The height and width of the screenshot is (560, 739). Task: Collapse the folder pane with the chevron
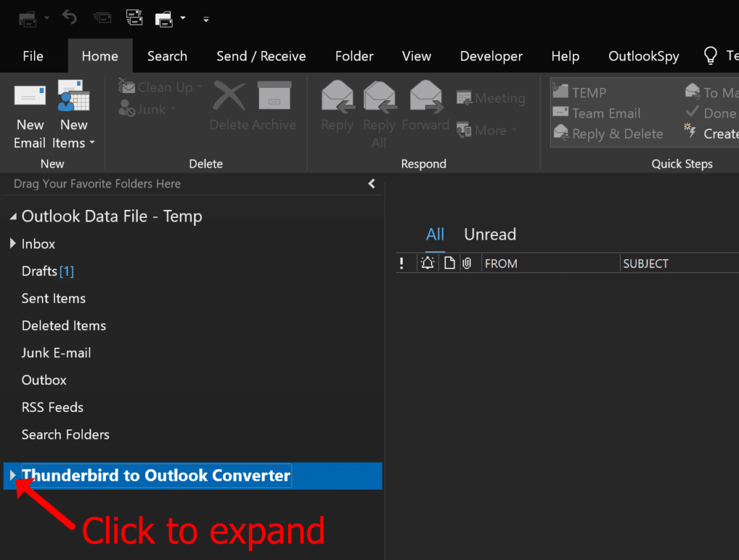[371, 184]
